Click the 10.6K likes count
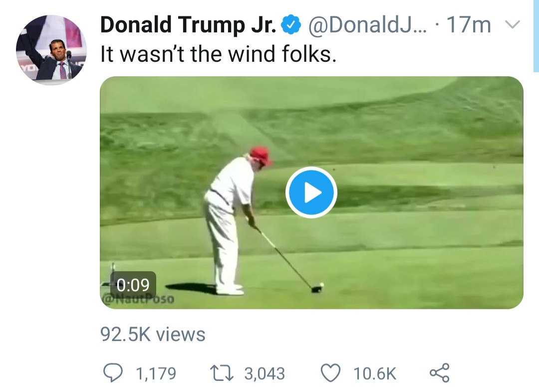539x392 pixels. pyautogui.click(x=374, y=374)
